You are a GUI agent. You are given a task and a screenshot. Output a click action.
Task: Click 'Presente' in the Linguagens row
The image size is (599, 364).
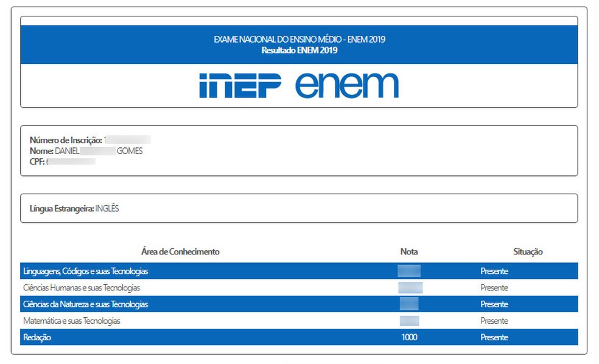(x=494, y=271)
